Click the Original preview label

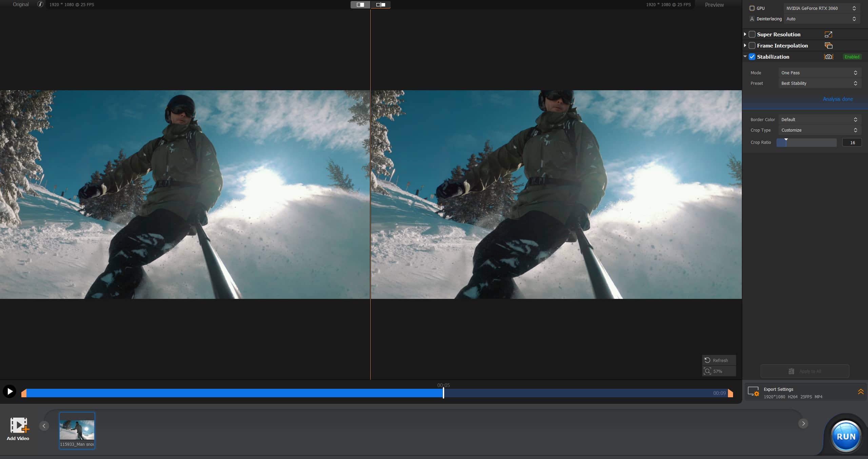click(x=21, y=4)
